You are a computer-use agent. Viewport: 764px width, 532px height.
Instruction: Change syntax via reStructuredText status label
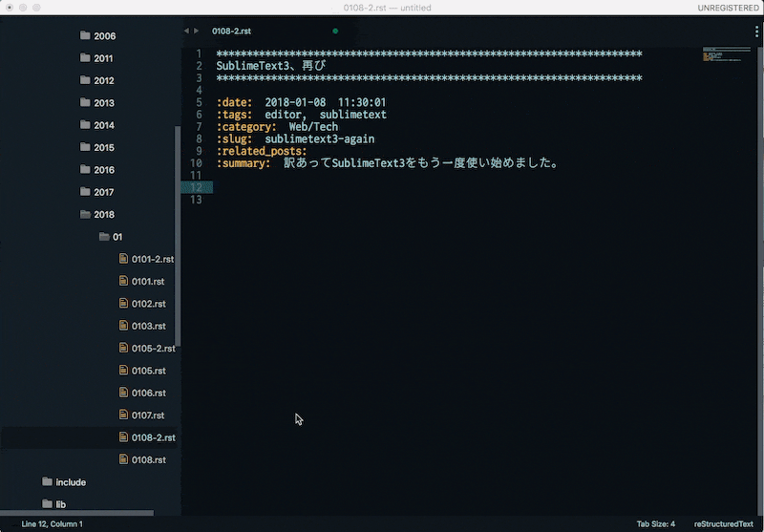point(723,523)
